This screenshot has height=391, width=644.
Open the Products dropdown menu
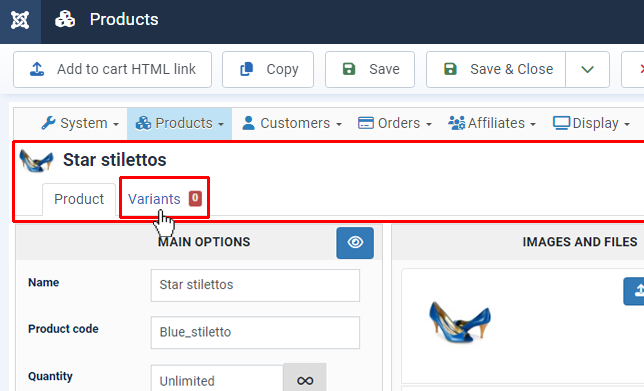(179, 123)
